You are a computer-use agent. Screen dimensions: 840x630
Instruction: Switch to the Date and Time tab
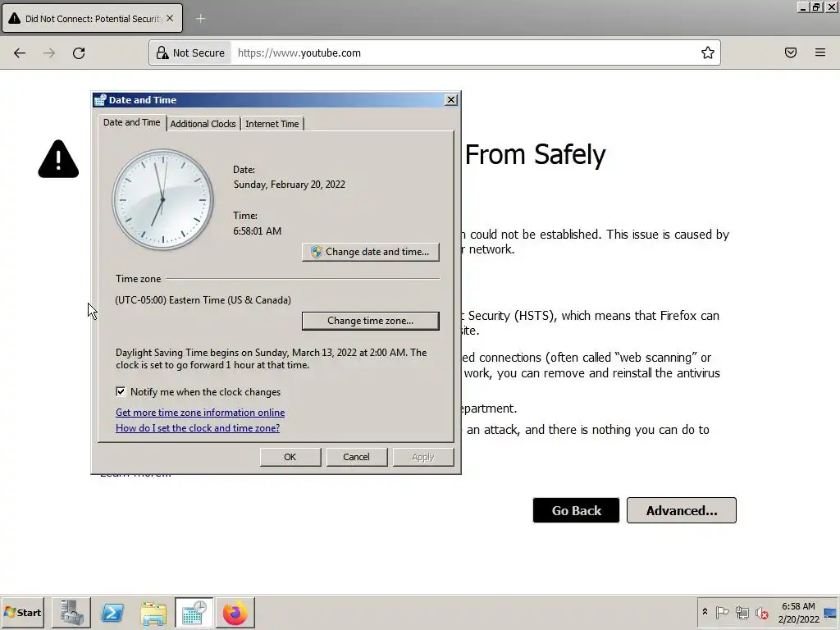(x=132, y=123)
